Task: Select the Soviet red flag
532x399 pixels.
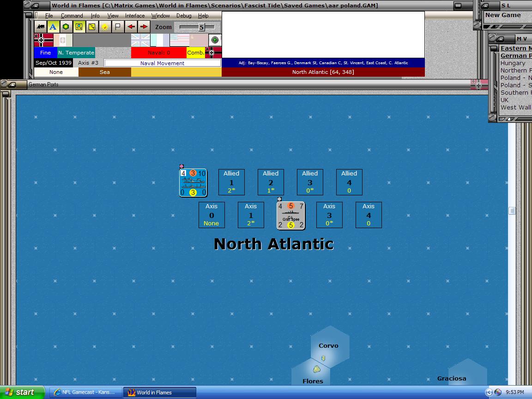Action: coord(199,40)
